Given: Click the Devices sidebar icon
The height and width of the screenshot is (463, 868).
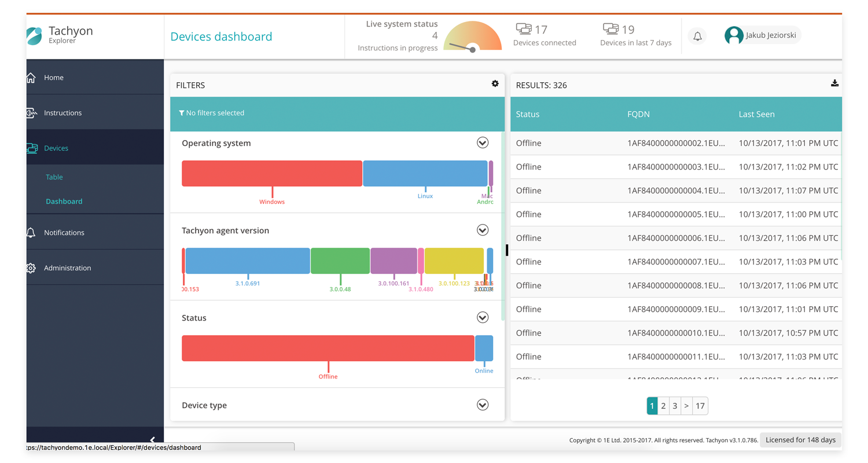Looking at the screenshot, I should point(32,148).
